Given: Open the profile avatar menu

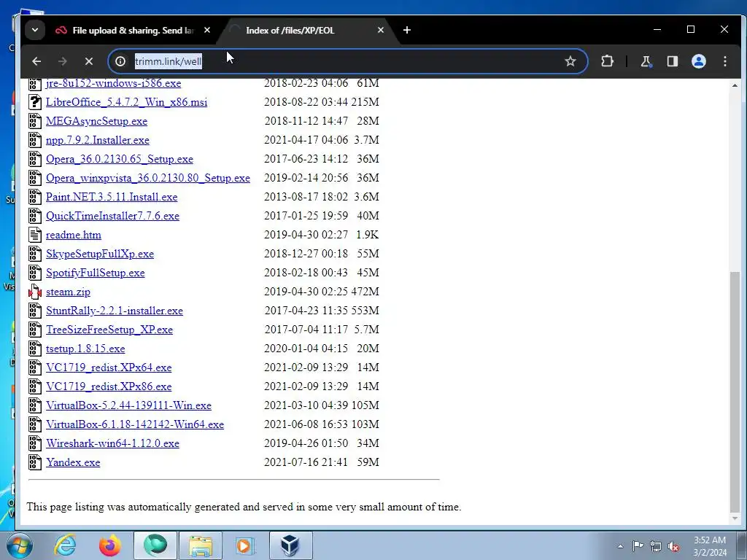Looking at the screenshot, I should 699,61.
